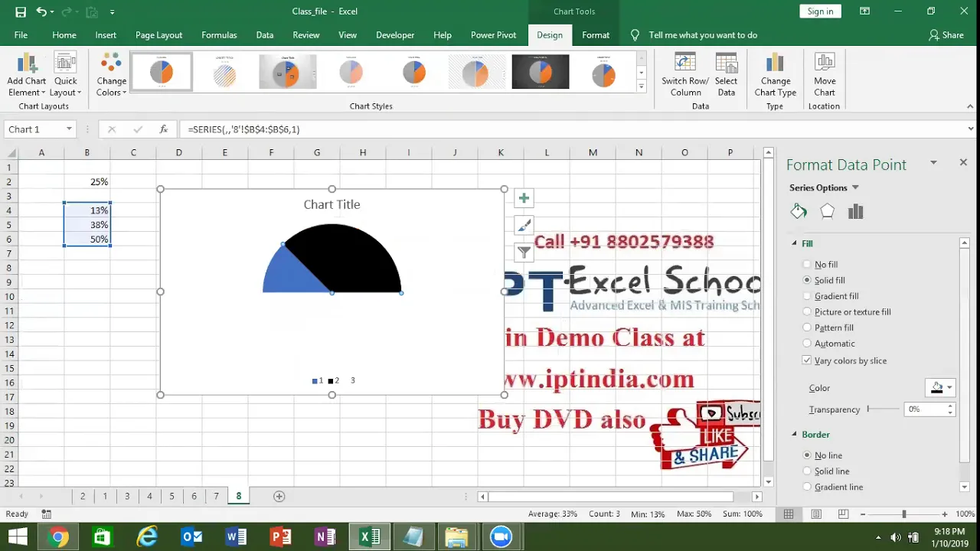This screenshot has height=551, width=980.
Task: Open Format Data Point pane options arrow
Action: 933,162
